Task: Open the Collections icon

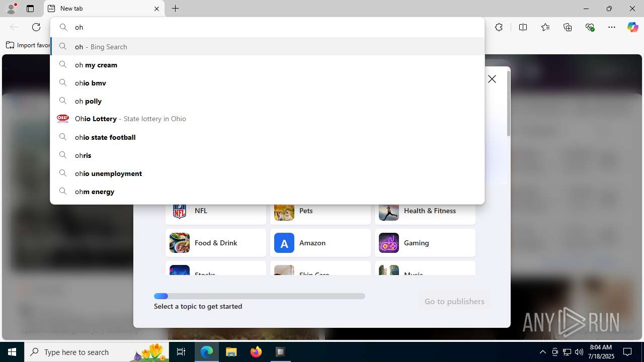Action: pyautogui.click(x=568, y=27)
